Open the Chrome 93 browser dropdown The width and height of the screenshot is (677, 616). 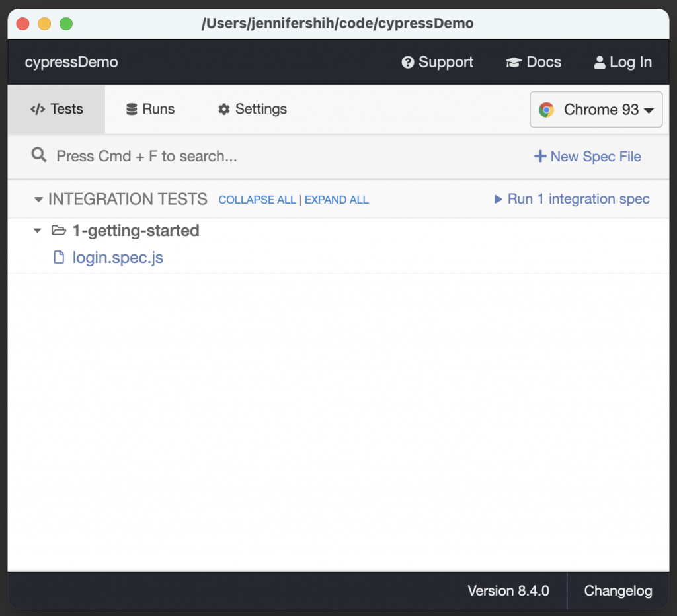coord(596,109)
